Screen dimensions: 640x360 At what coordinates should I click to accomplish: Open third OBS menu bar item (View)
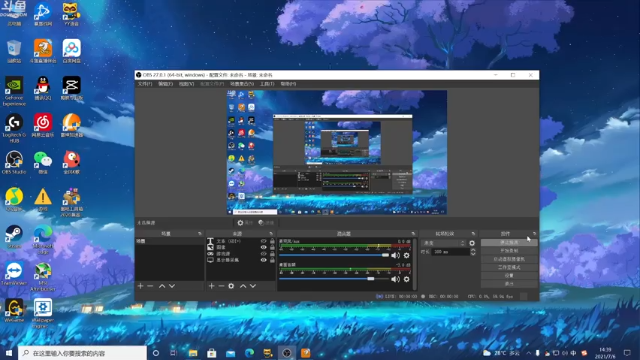point(186,84)
